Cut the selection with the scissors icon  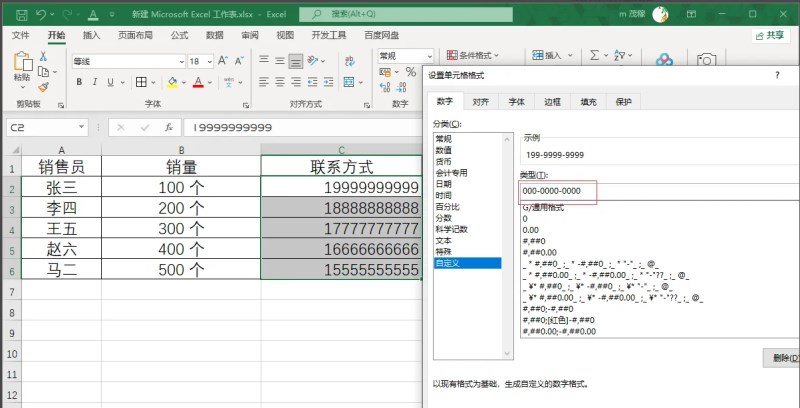(x=43, y=56)
